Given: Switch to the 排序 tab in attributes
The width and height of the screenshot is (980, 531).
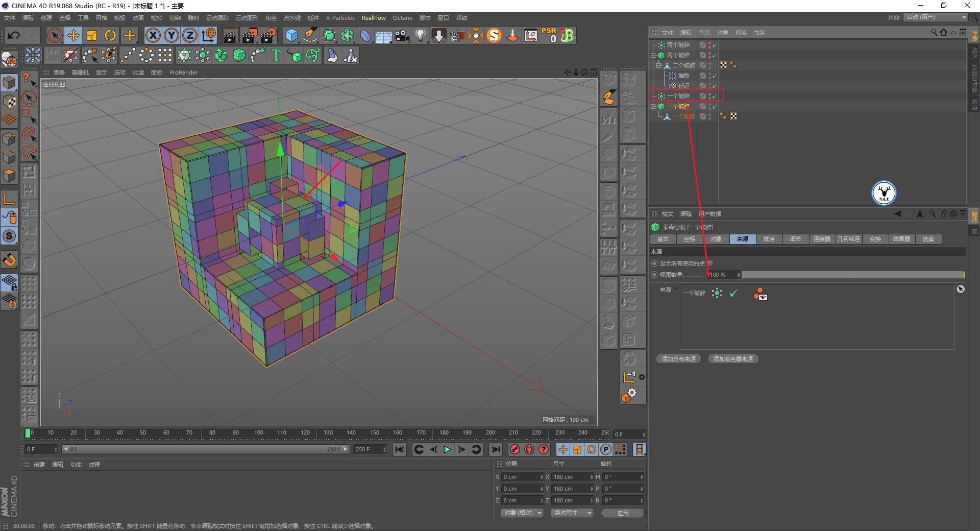Looking at the screenshot, I should point(769,238).
